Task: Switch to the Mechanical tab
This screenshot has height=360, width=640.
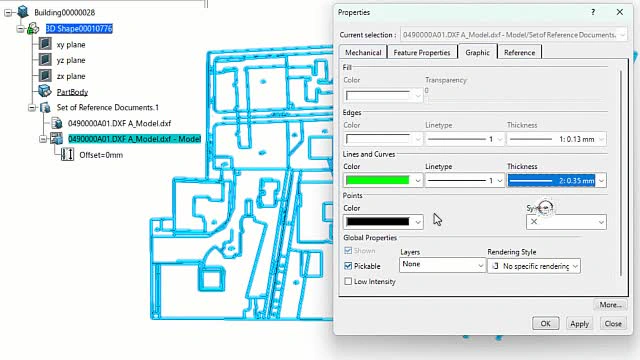Action: 363,52
